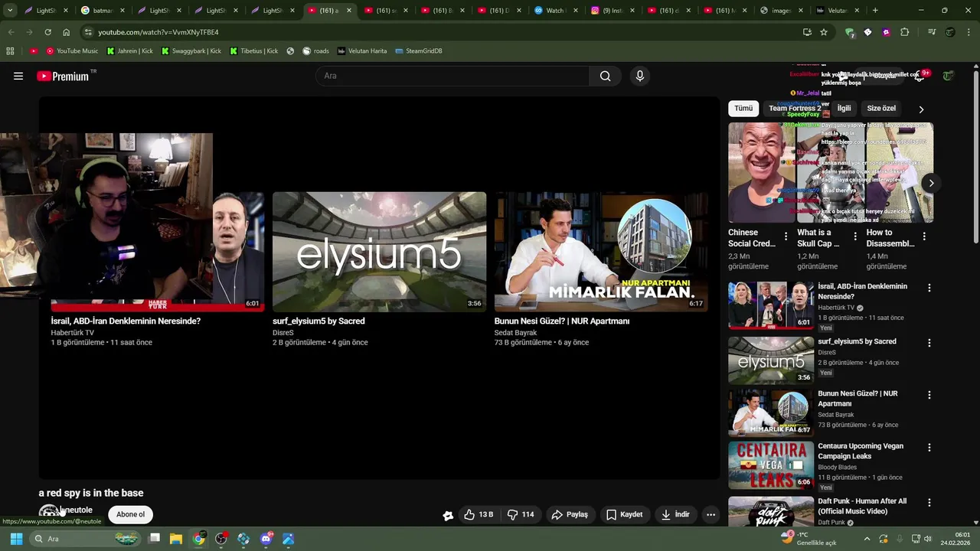Open the neutole channel avatar
The height and width of the screenshot is (551, 980).
pos(49,513)
